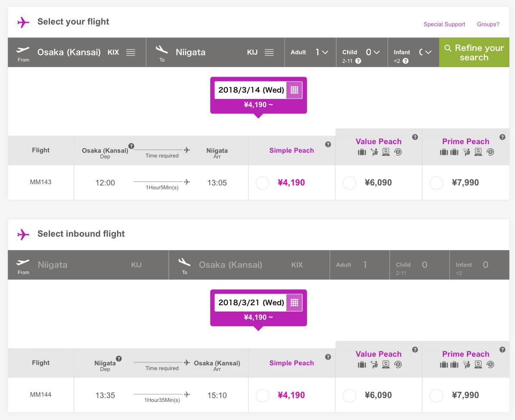515x420 pixels.
Task: Click help icon beside inbound Niigata Dep
Action: click(119, 358)
